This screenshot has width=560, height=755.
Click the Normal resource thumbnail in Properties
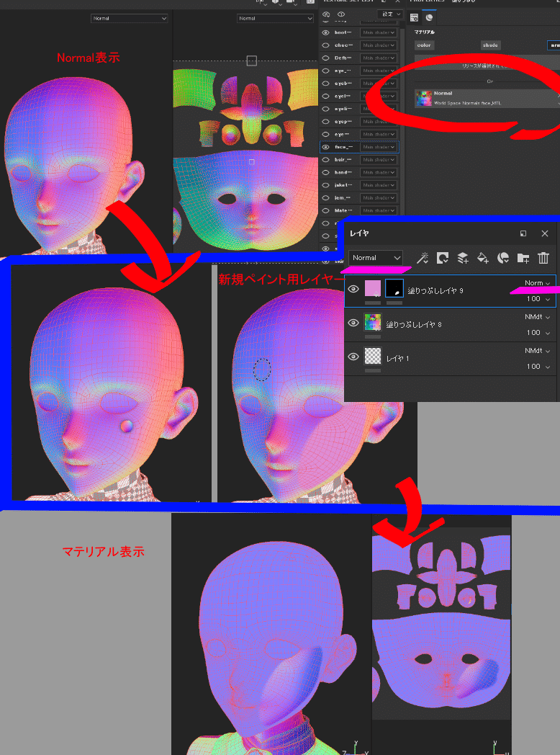(x=424, y=98)
